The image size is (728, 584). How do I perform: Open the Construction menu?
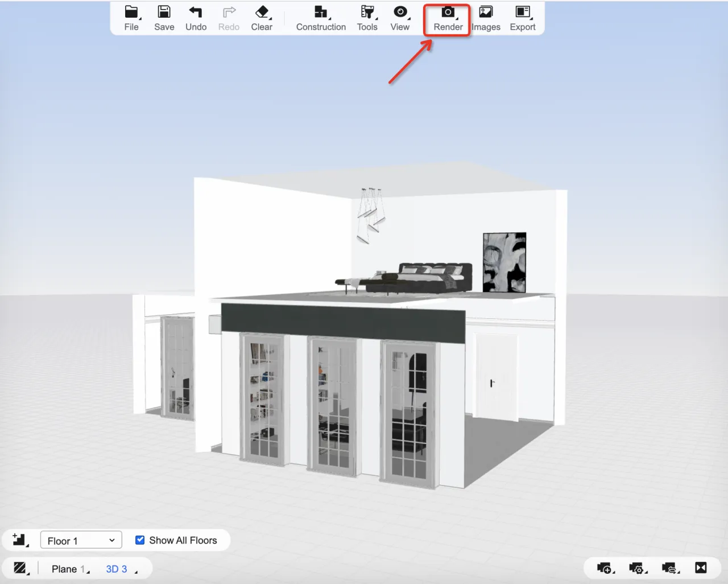click(x=321, y=18)
